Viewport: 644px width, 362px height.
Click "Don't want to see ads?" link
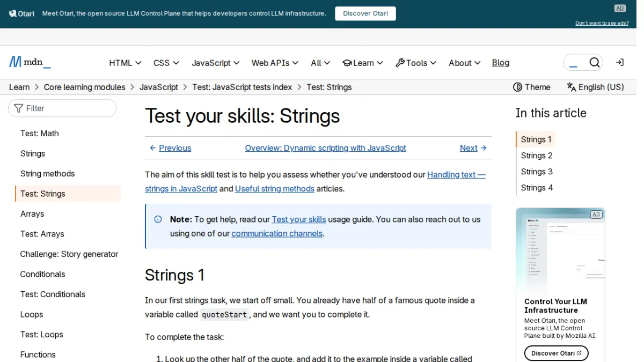(602, 23)
